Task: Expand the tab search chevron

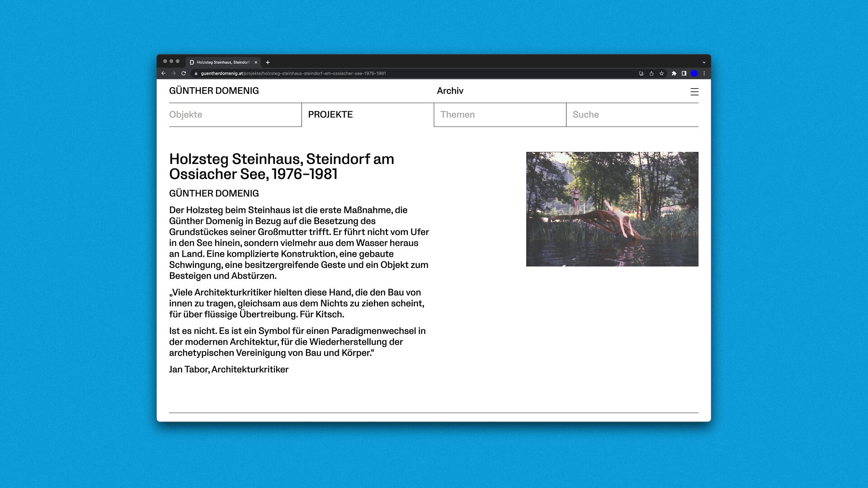Action: [704, 62]
